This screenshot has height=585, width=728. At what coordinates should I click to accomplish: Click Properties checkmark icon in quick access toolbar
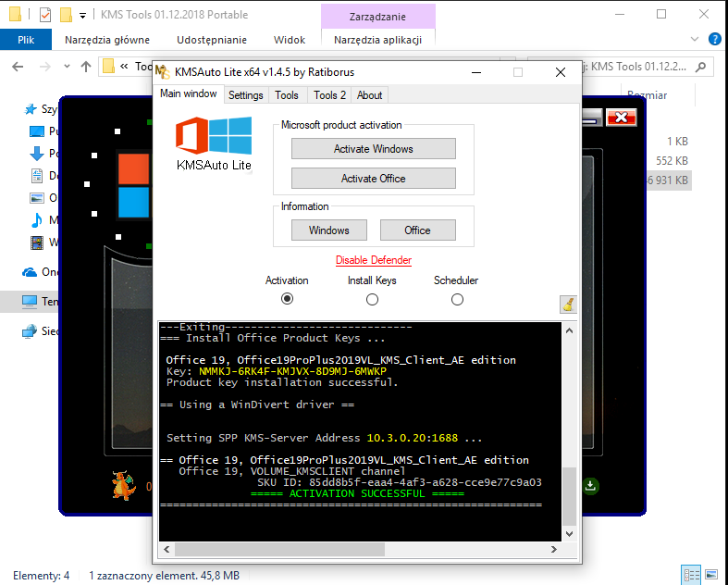pyautogui.click(x=45, y=15)
